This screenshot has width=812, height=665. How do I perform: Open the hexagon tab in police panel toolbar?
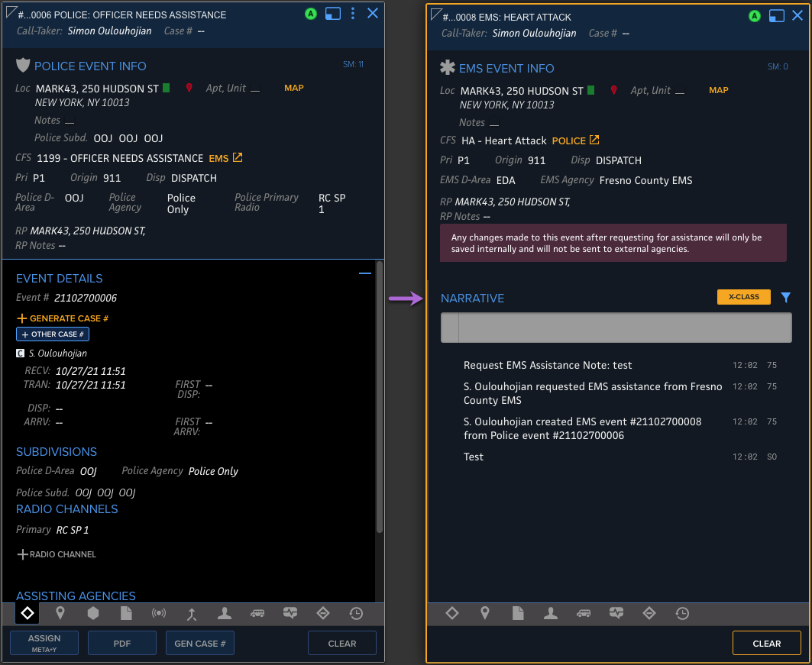point(92,613)
